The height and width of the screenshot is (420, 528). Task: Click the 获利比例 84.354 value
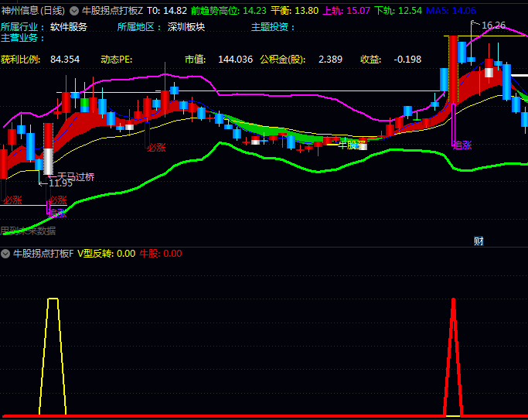click(x=65, y=60)
